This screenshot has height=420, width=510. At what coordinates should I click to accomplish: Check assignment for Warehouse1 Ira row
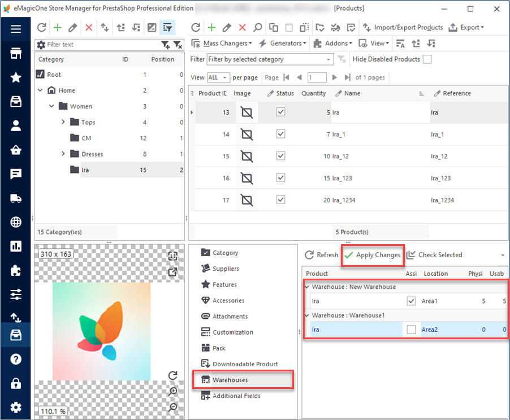pos(411,330)
